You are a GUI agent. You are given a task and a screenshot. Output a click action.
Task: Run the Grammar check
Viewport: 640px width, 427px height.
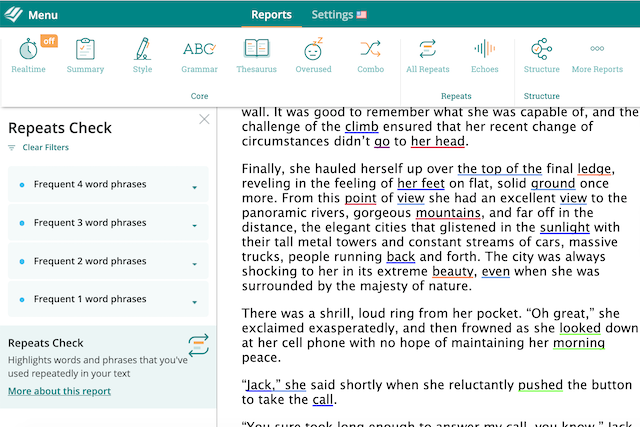coord(199,56)
